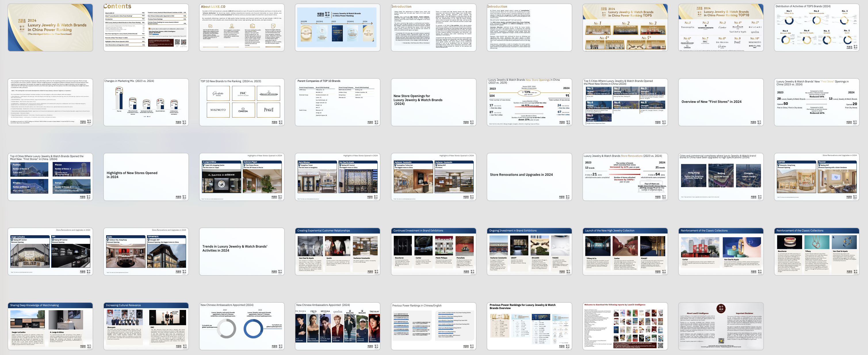Image resolution: width=868 pixels, height=355 pixels.
Task: Select the 2024 Luxury Jewelry cover slide
Action: (50, 28)
